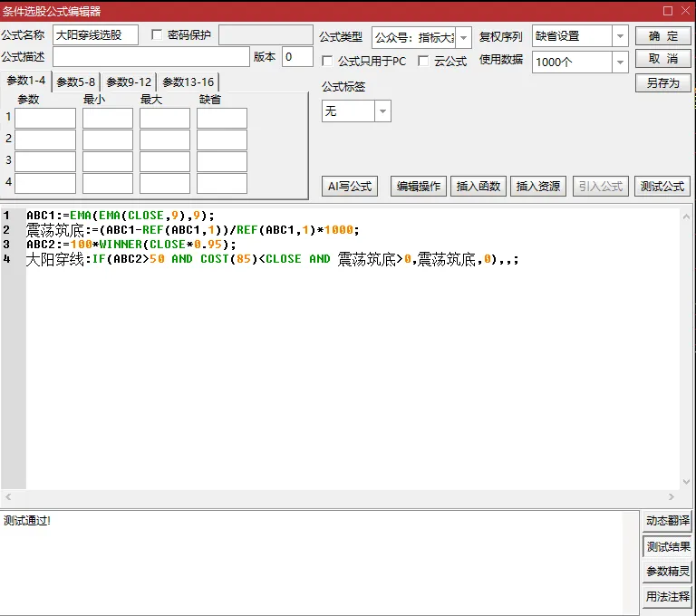Click row 2 参数 name field
Image resolution: width=696 pixels, height=616 pixels.
(x=45, y=140)
